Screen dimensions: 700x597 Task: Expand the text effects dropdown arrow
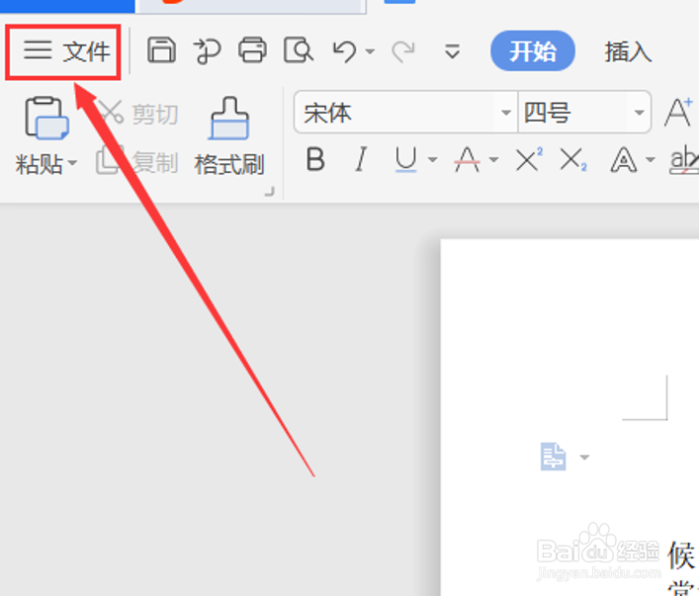(x=651, y=159)
